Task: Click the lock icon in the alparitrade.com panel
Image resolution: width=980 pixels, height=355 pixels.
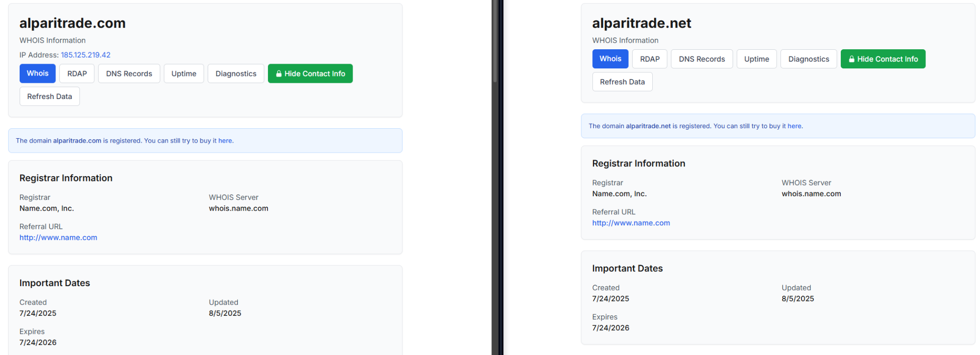Action: pyautogui.click(x=279, y=74)
